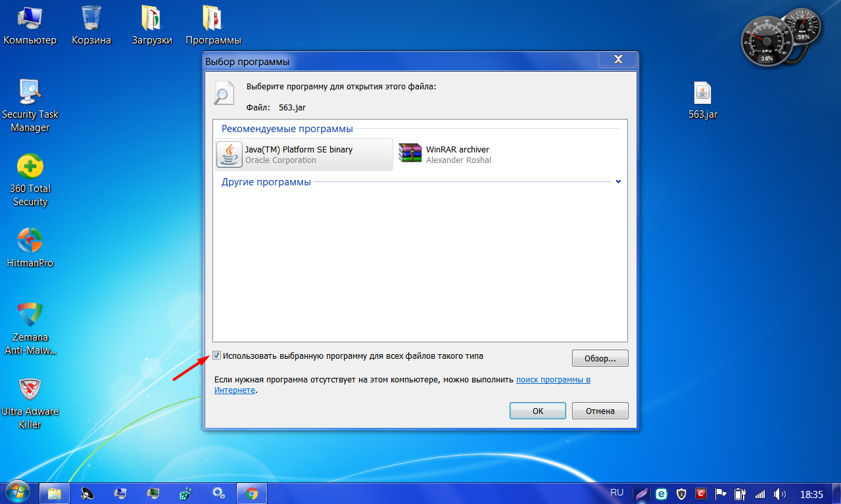Viewport: 841px width, 504px height.
Task: Click the 18:35 taskbar clock
Action: click(812, 493)
